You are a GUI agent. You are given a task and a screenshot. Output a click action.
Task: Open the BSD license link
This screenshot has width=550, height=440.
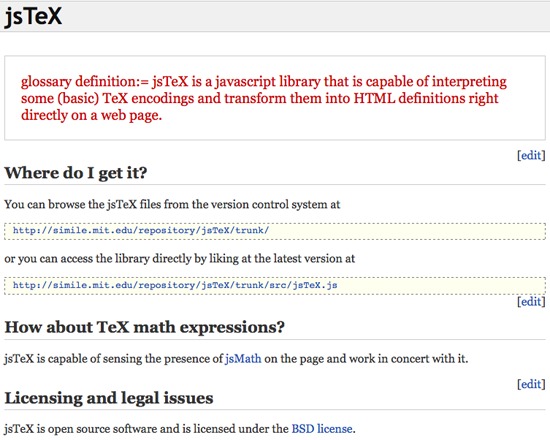322,429
